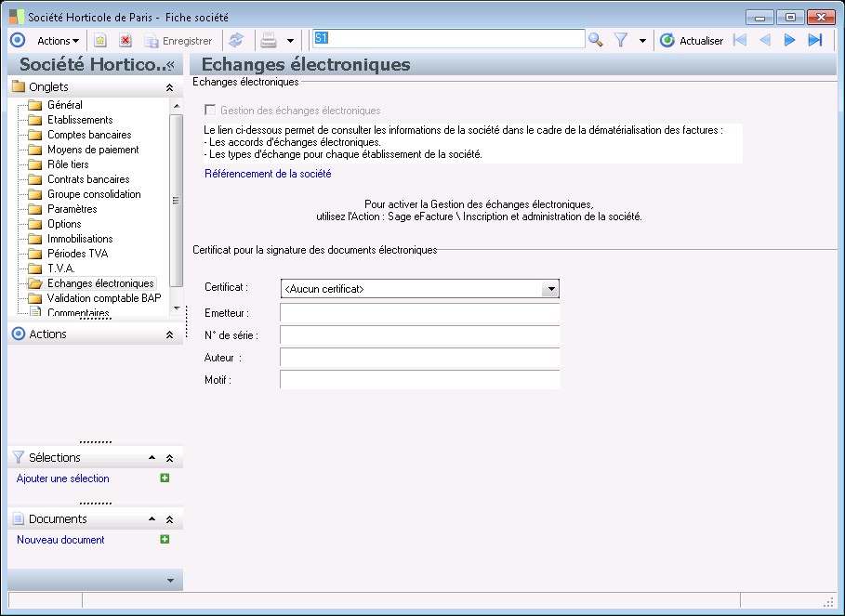Select Commentaires in the tree
The width and height of the screenshot is (845, 616).
click(x=78, y=312)
